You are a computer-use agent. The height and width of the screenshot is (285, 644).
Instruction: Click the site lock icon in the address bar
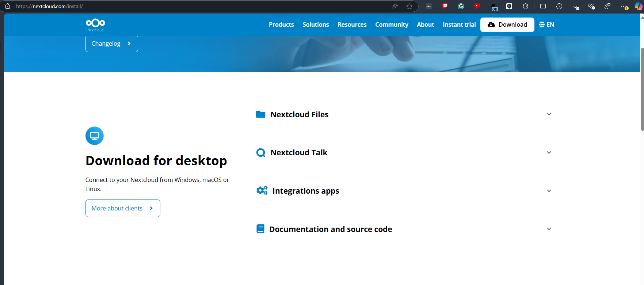pyautogui.click(x=8, y=6)
